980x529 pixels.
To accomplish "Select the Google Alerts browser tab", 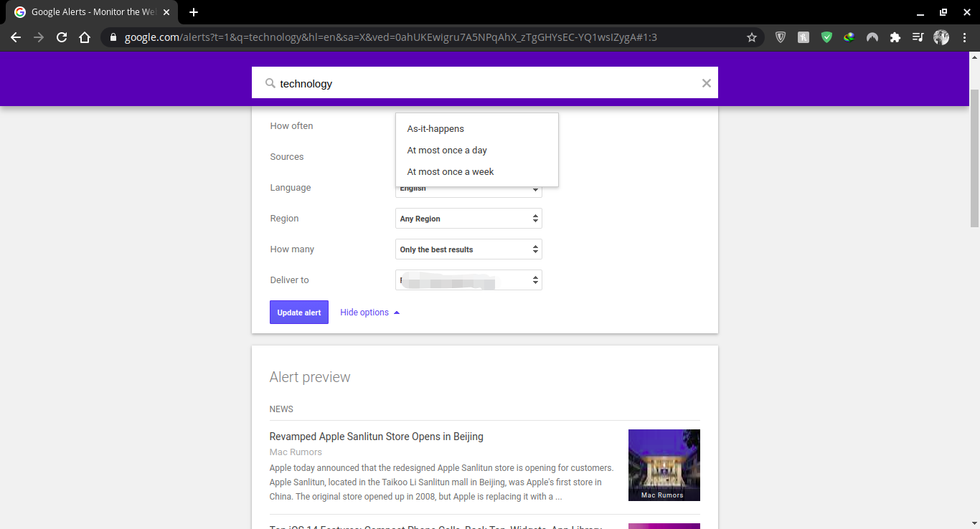I will (x=92, y=12).
